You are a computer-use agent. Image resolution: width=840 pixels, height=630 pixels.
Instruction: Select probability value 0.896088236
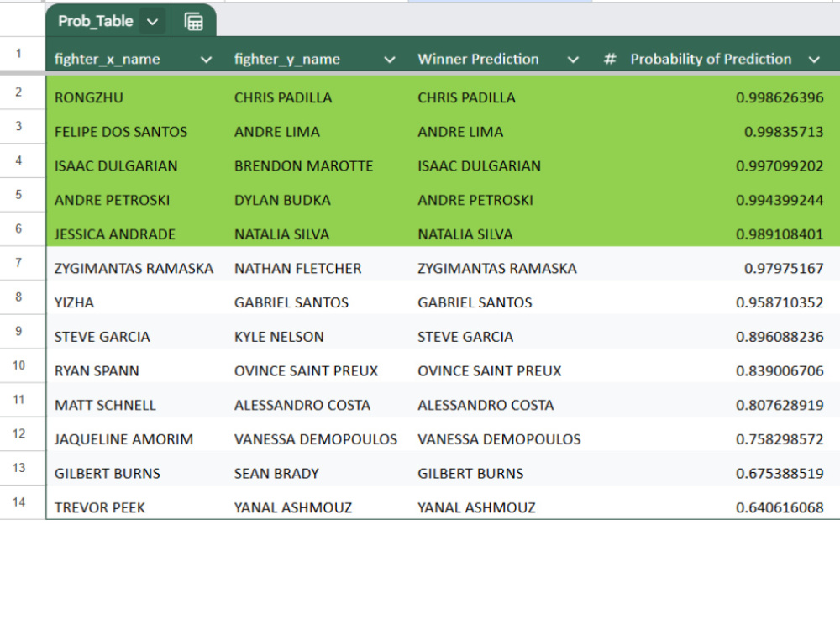coord(780,337)
